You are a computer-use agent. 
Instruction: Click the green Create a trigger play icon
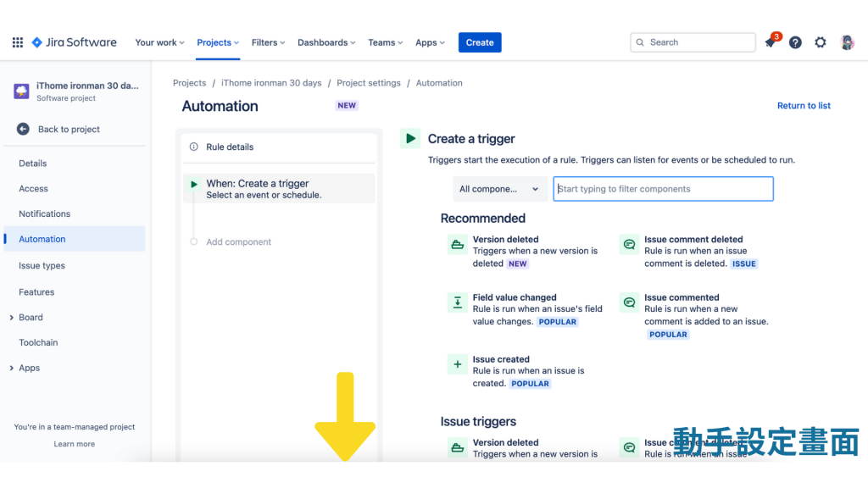[410, 138]
